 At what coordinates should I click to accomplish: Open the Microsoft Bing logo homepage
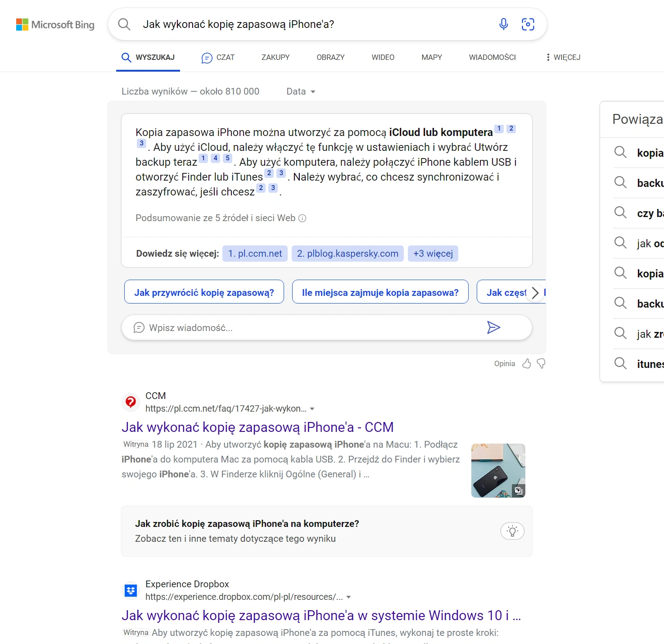point(55,24)
